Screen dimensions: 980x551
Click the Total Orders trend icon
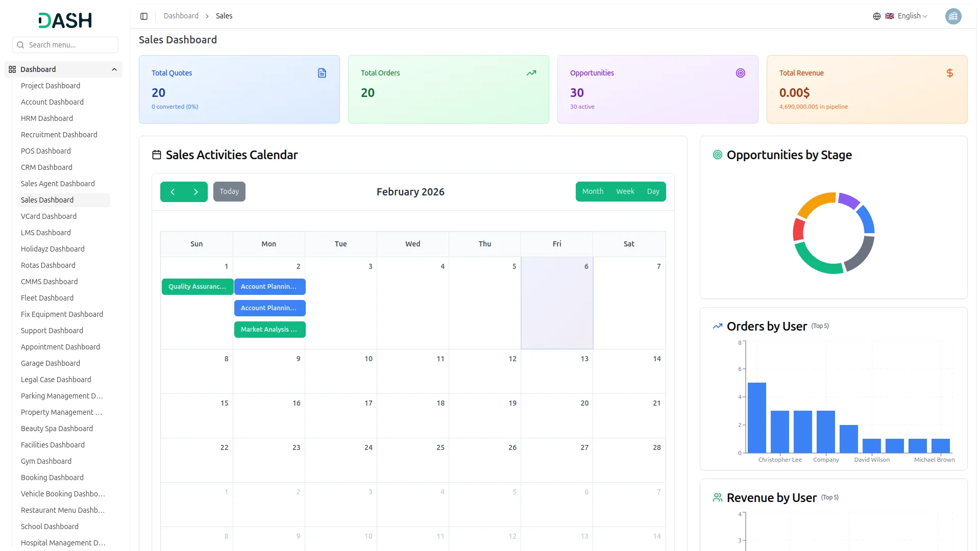[x=531, y=73]
